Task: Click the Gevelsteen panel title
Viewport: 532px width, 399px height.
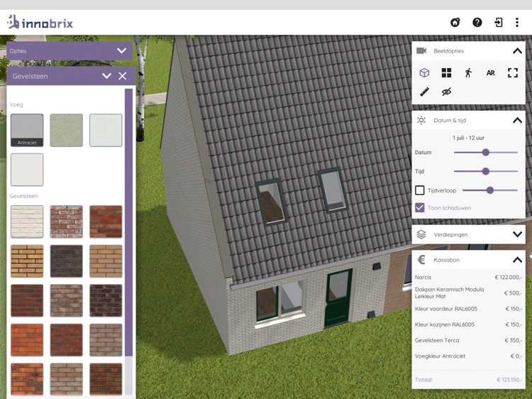Action: coord(31,76)
